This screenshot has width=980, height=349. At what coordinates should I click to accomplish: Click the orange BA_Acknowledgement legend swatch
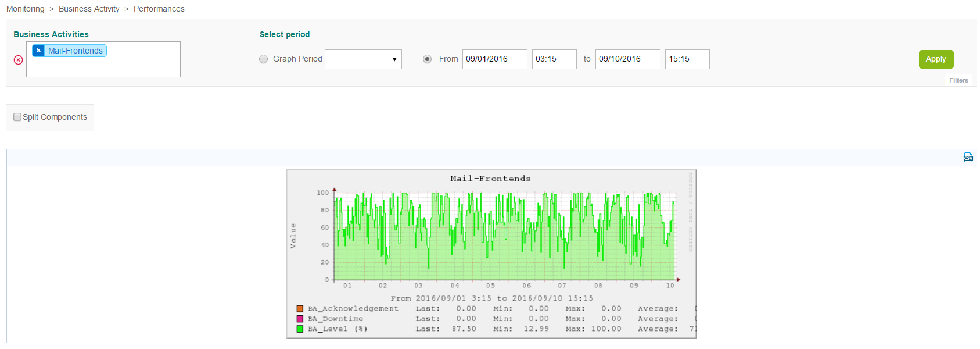point(300,309)
